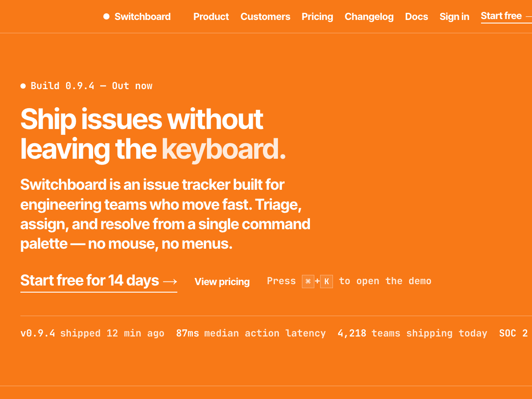The image size is (532, 399).
Task: Click the Sign in link
Action: click(x=454, y=16)
